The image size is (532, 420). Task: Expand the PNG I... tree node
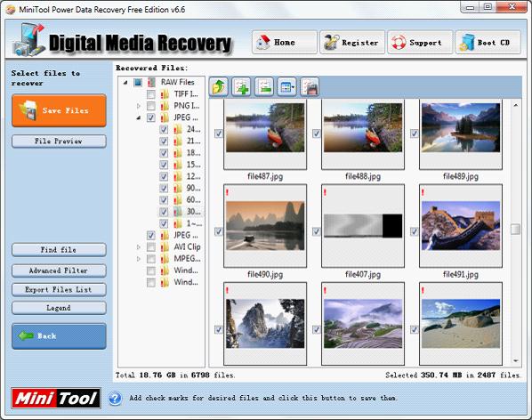(x=139, y=106)
